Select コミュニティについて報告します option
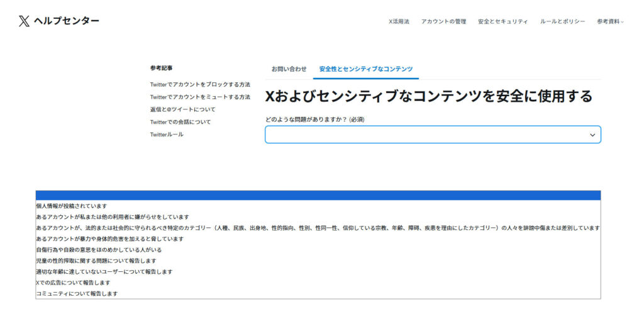Image resolution: width=644 pixels, height=314 pixels. pos(77,293)
